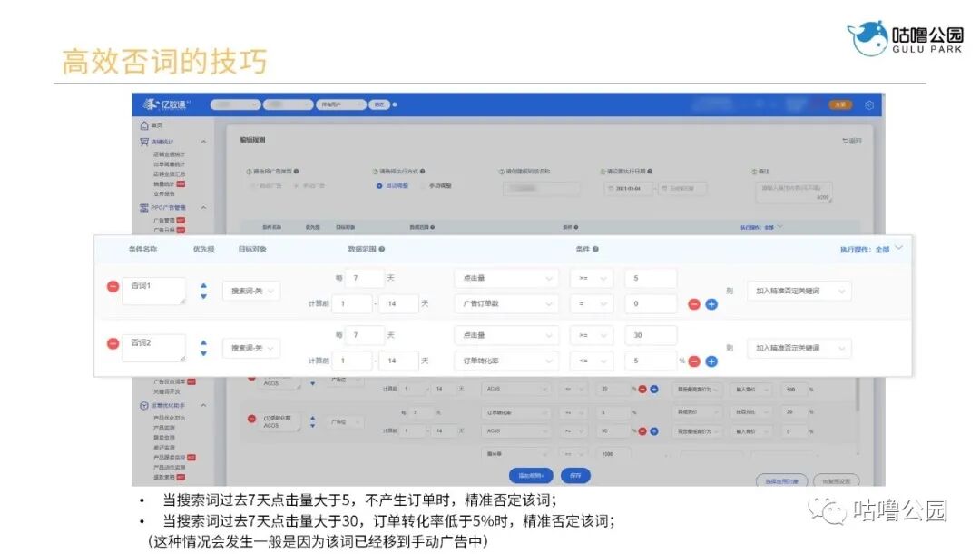Click the 首页 home icon in sidebar
The image size is (980, 554).
pos(144,125)
